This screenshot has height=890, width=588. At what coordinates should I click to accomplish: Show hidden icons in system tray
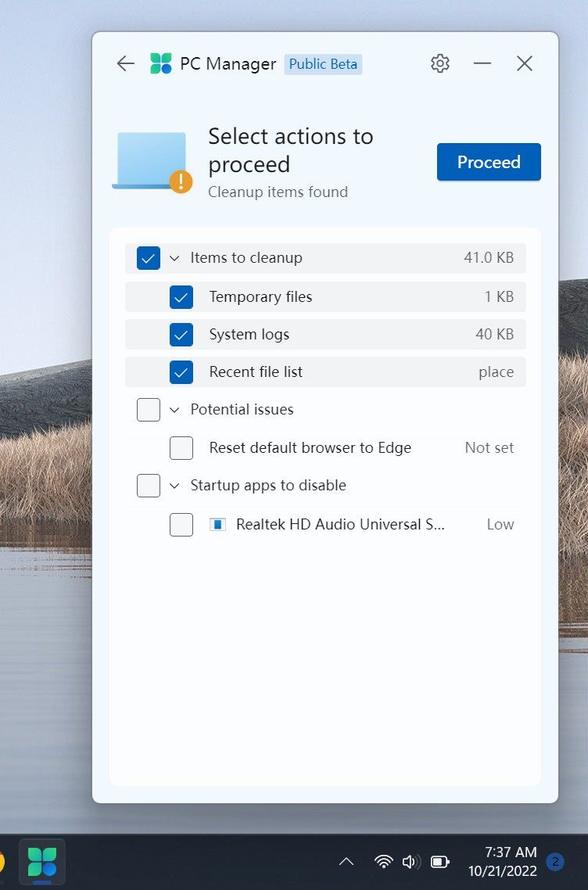click(346, 862)
